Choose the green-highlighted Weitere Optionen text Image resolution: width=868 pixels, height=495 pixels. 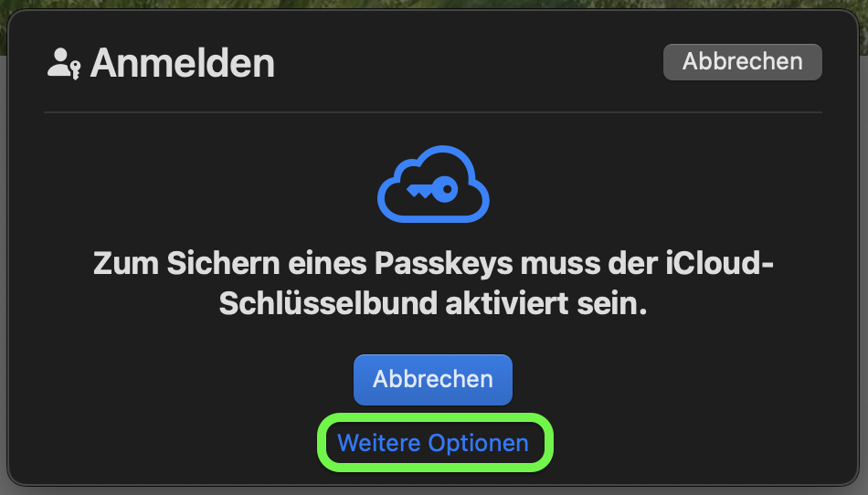point(433,443)
